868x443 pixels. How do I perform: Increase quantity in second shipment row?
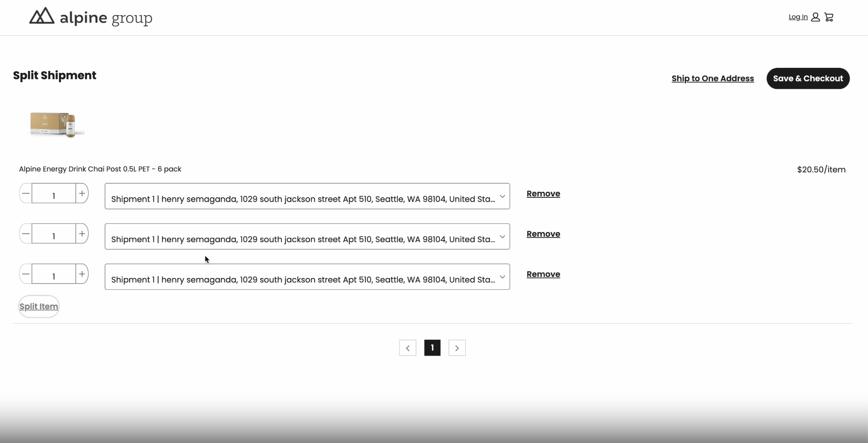coord(82,234)
